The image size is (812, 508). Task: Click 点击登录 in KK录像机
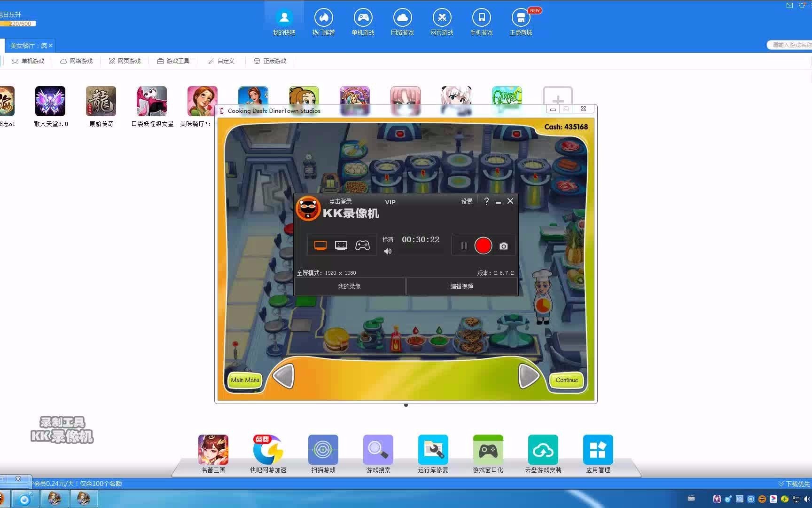[340, 201]
